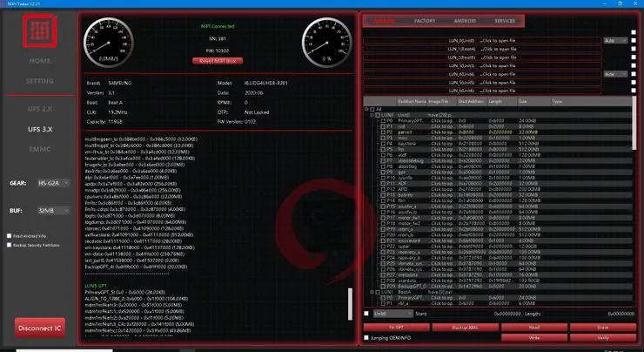Screen dimensions: 644x352
Task: Click the Reset MIPI Box button
Action: 218,61
